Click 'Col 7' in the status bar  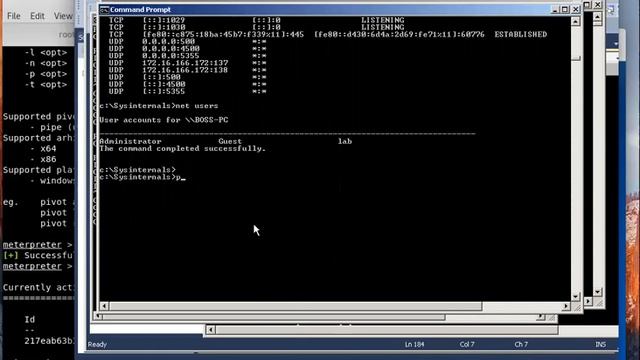click(x=467, y=344)
